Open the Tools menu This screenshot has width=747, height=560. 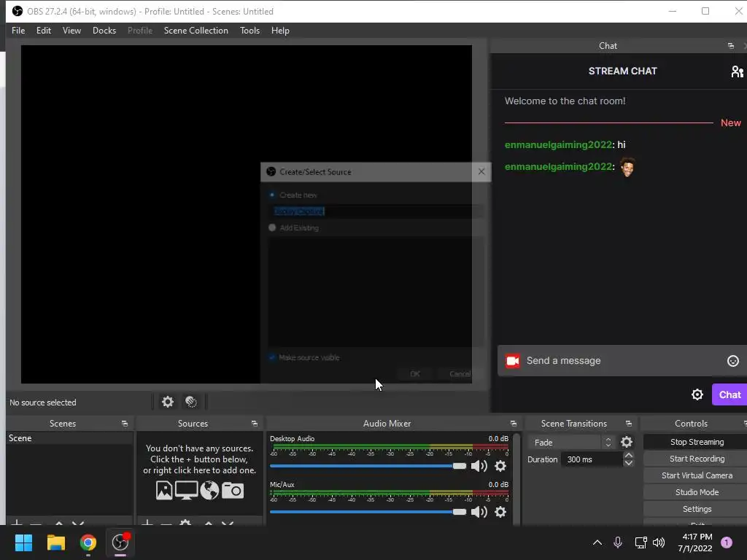(x=249, y=31)
